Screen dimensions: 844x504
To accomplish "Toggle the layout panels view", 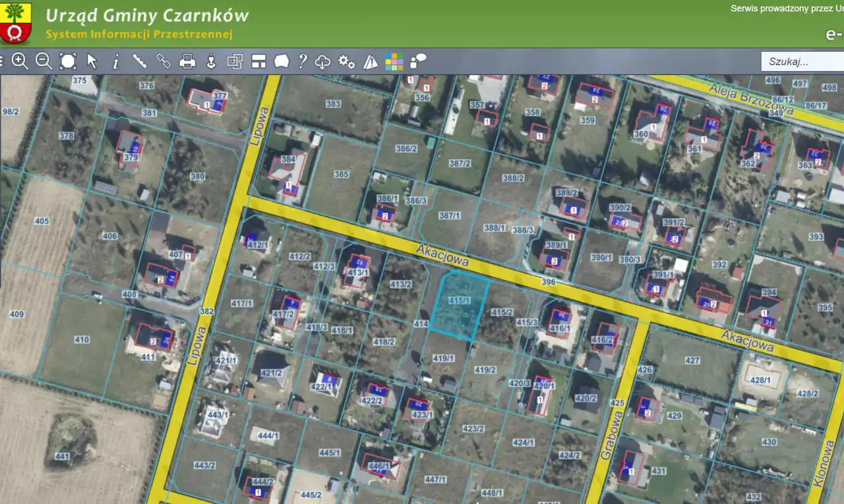I will [x=258, y=61].
